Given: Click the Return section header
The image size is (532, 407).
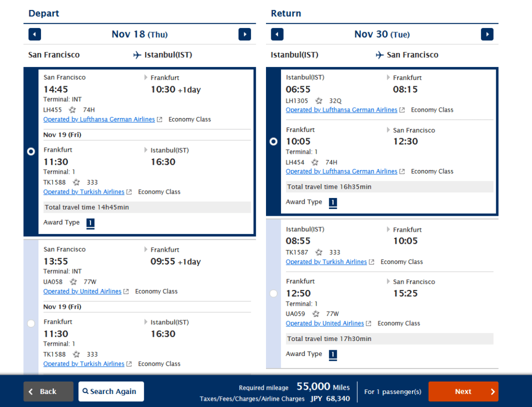Looking at the screenshot, I should [x=285, y=13].
